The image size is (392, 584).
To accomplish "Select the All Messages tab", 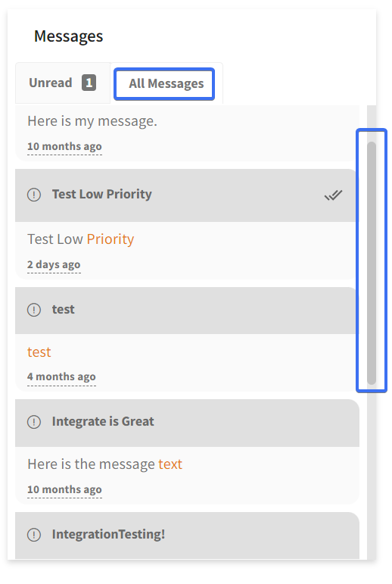I will [x=164, y=84].
